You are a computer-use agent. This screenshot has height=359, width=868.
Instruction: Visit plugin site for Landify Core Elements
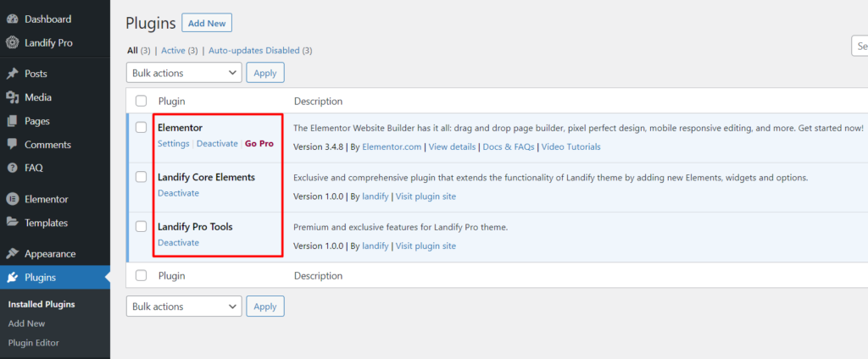pos(426,196)
